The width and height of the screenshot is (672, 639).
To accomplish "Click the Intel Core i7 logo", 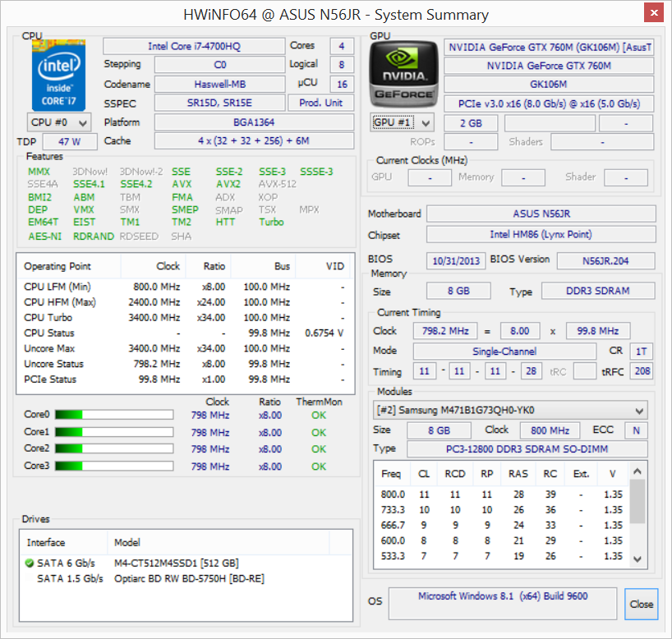I will pyautogui.click(x=58, y=76).
